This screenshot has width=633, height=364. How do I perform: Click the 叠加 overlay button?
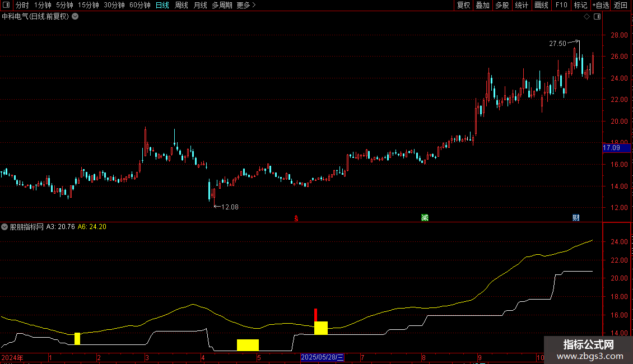482,5
